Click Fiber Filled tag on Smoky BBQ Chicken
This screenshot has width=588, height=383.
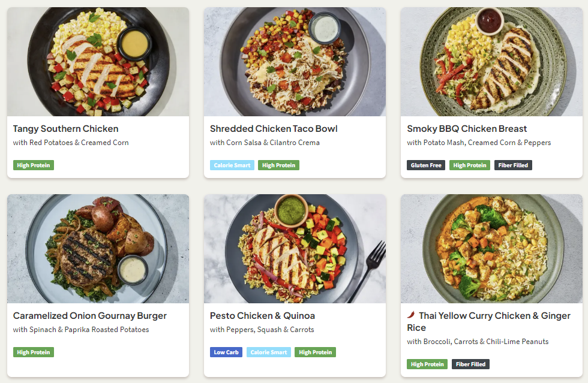coord(513,165)
